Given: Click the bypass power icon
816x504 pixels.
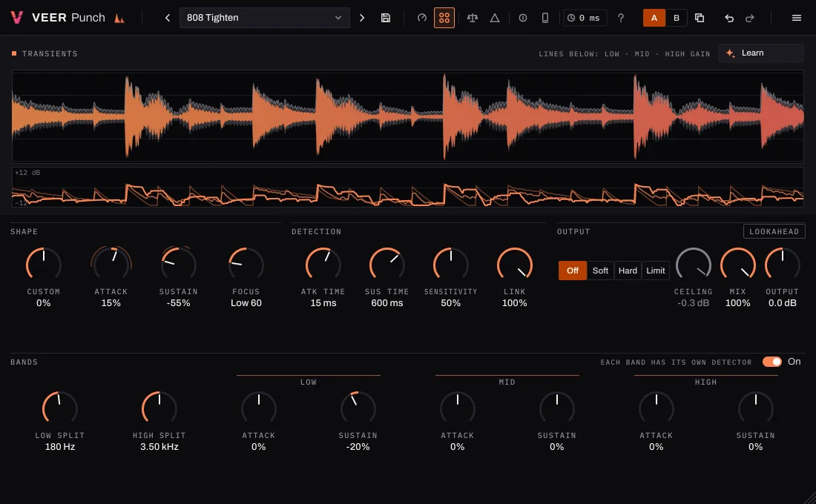Looking at the screenshot, I should click(523, 18).
